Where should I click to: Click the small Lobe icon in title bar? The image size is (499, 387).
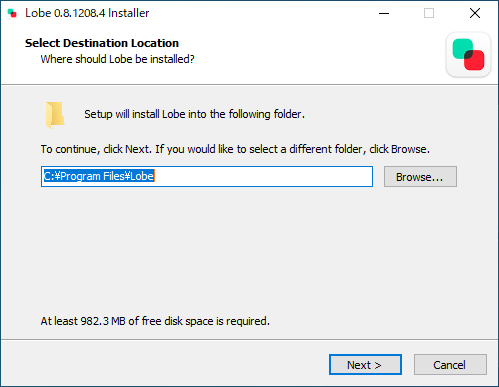[12, 13]
